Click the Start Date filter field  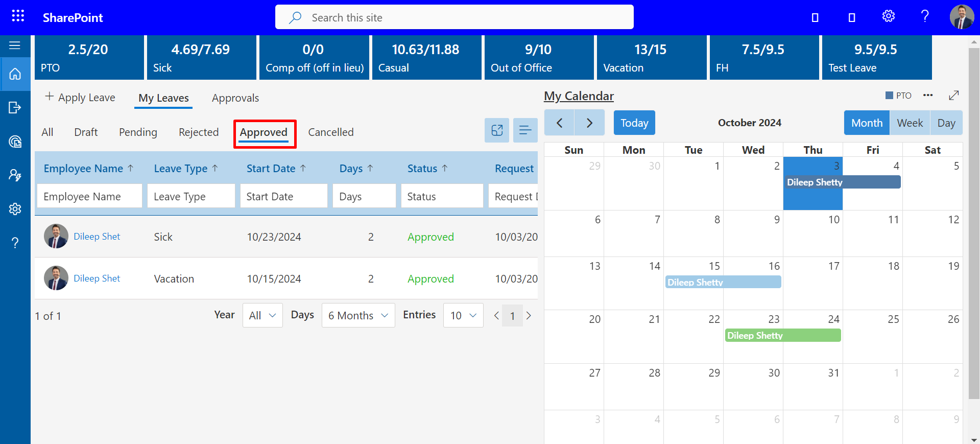(x=283, y=196)
